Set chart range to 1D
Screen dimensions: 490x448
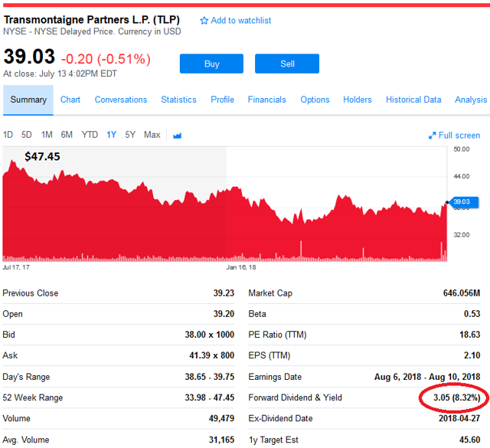[8, 135]
